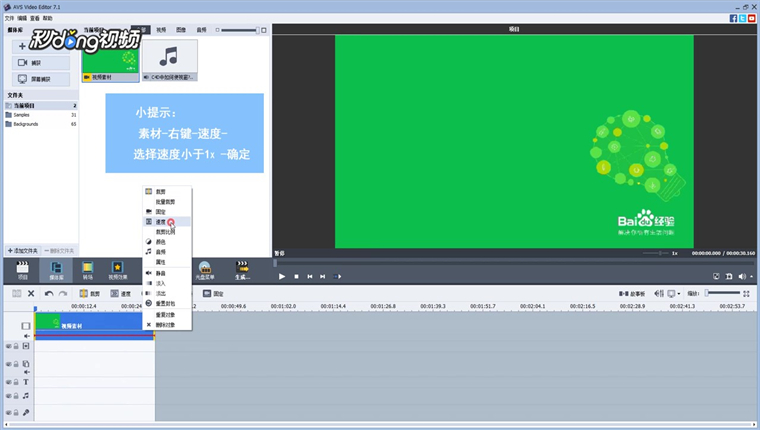Open the 媒体库 media library section
The width and height of the screenshot is (760, 430).
(x=56, y=270)
